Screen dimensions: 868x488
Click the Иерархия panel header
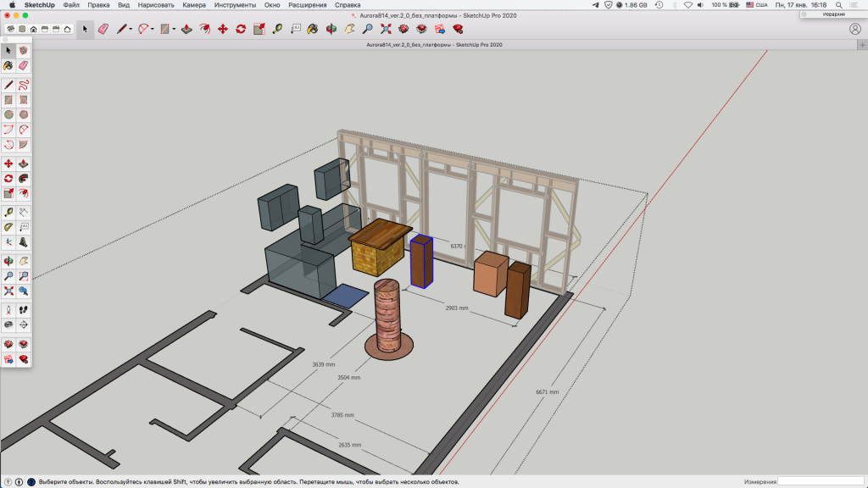833,14
